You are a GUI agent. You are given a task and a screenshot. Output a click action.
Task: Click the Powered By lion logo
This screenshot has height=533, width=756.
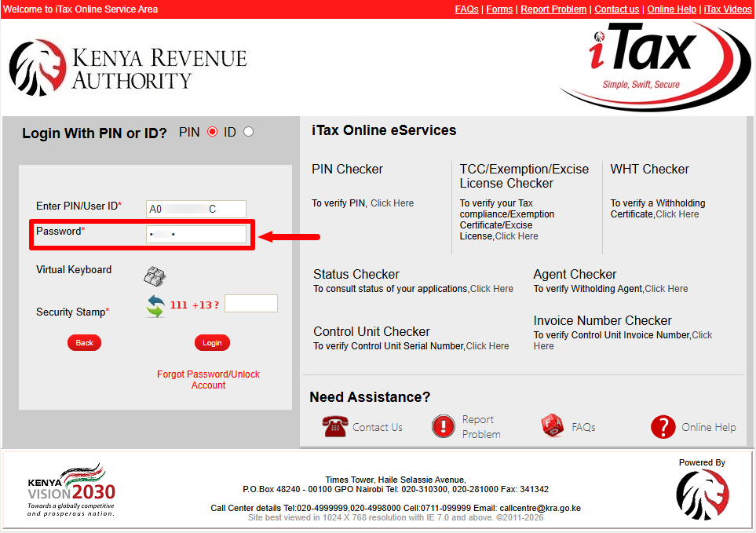tap(703, 495)
